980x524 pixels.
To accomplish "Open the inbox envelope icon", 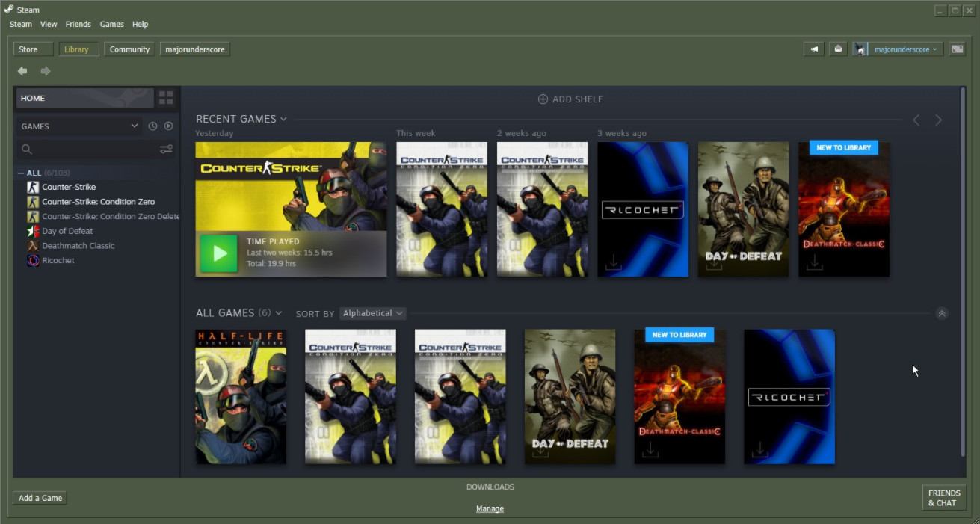I will (x=838, y=49).
